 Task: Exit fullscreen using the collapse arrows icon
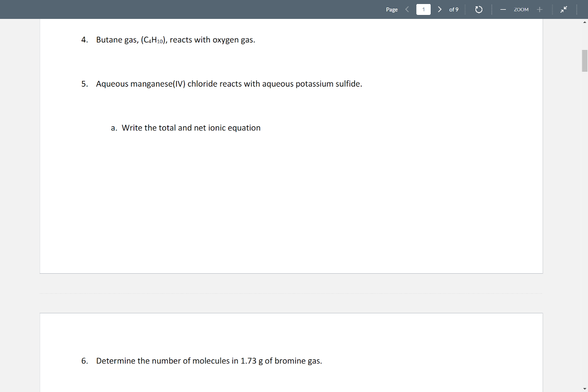(564, 9)
